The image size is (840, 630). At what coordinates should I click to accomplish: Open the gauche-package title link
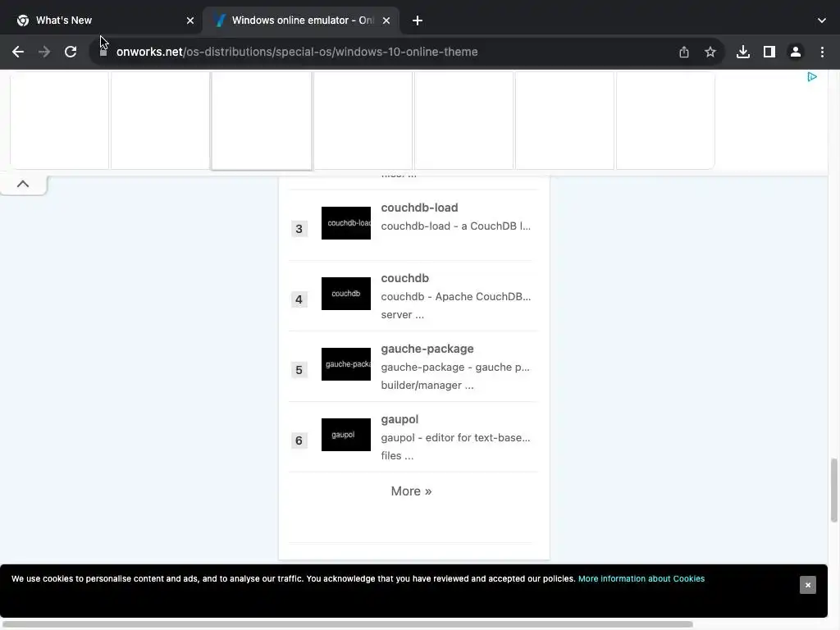pyautogui.click(x=427, y=349)
